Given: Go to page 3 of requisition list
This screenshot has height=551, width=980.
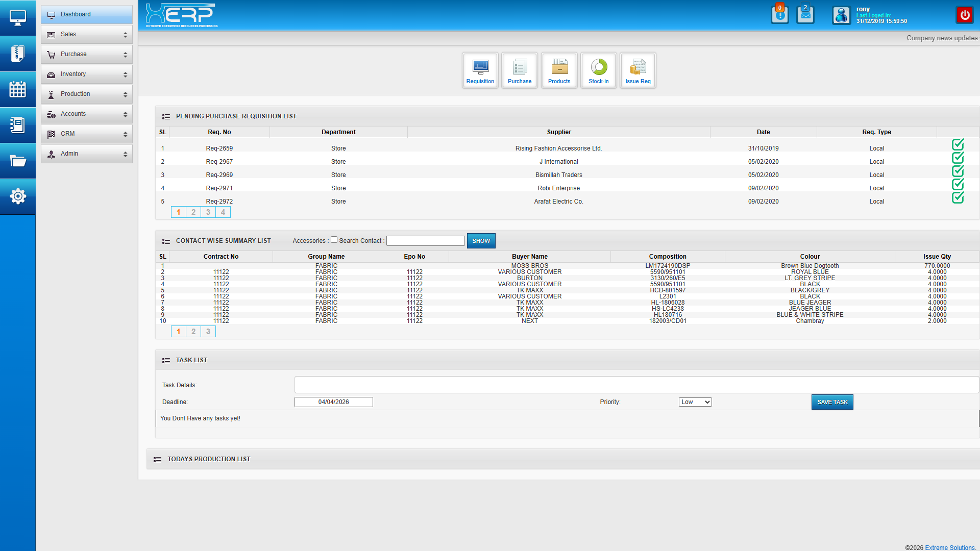Looking at the screenshot, I should [x=208, y=212].
